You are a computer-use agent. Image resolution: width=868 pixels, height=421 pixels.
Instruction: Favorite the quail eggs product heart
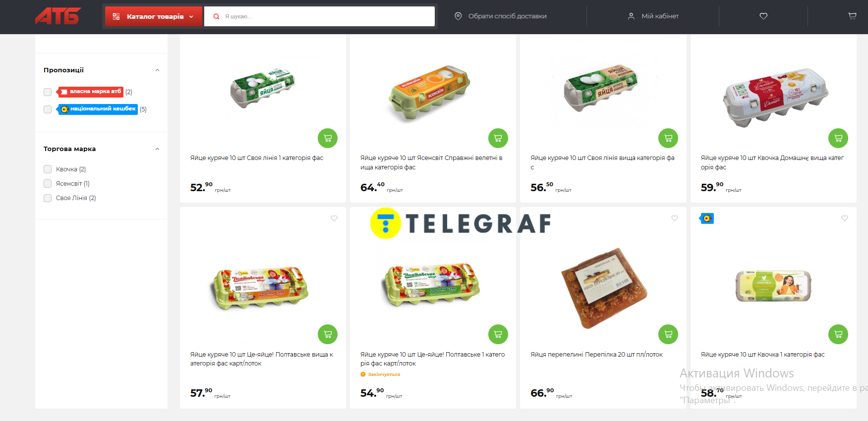(675, 218)
